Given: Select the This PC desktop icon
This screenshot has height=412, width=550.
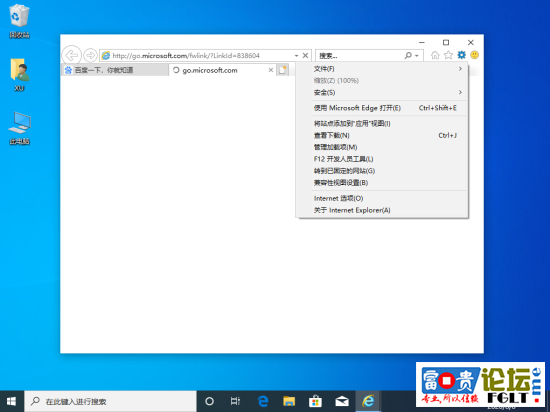Looking at the screenshot, I should 19,128.
